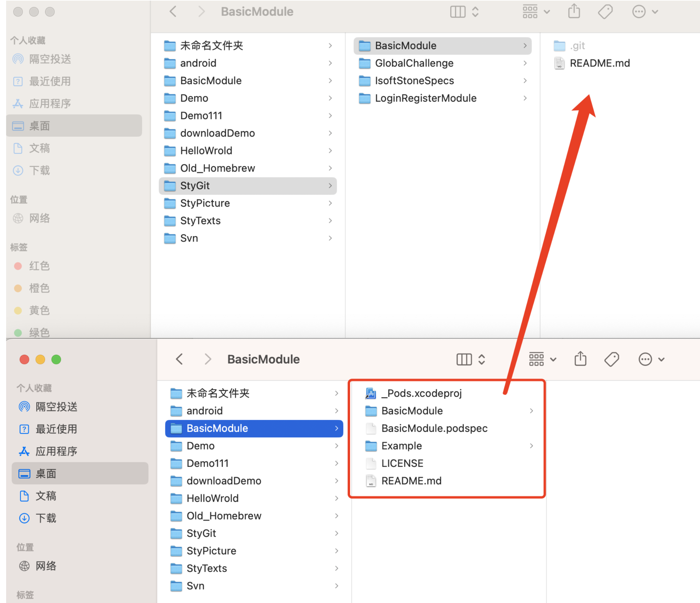Screen dimensions: 700x603
Task: Select the orange (橙色) tag in the sidebar
Action: tap(39, 288)
